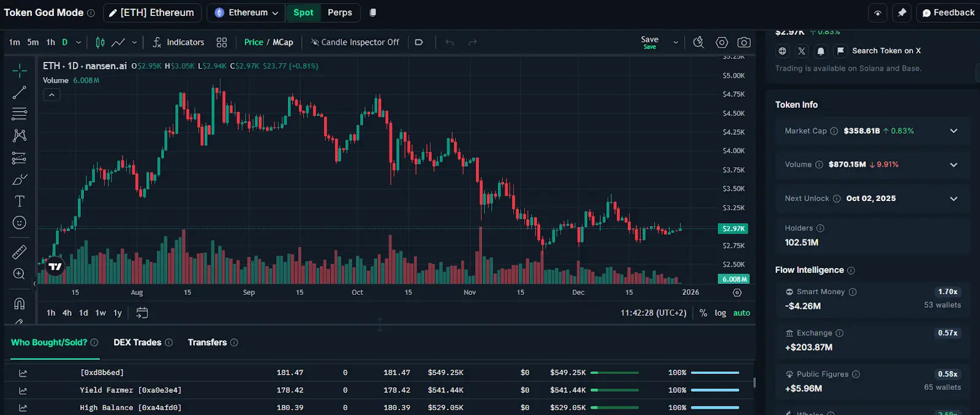980x415 pixels.
Task: Open Search Token on X link
Action: (886, 51)
